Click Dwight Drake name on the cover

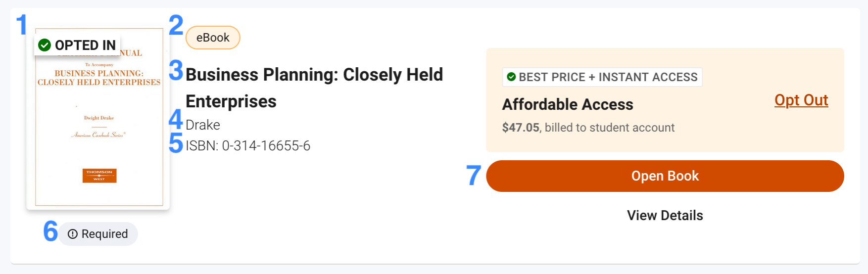[99, 118]
